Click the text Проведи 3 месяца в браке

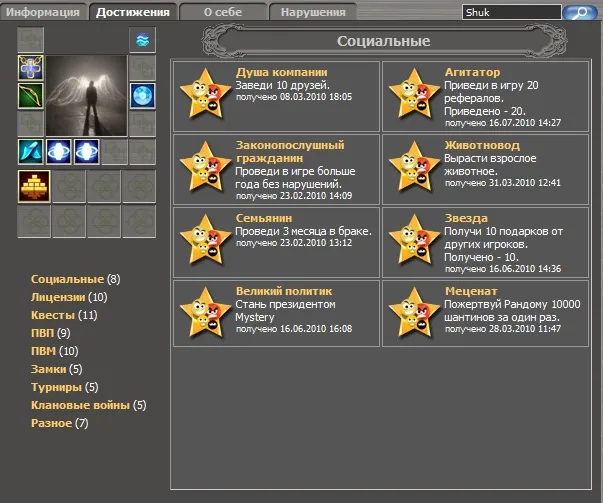[303, 232]
